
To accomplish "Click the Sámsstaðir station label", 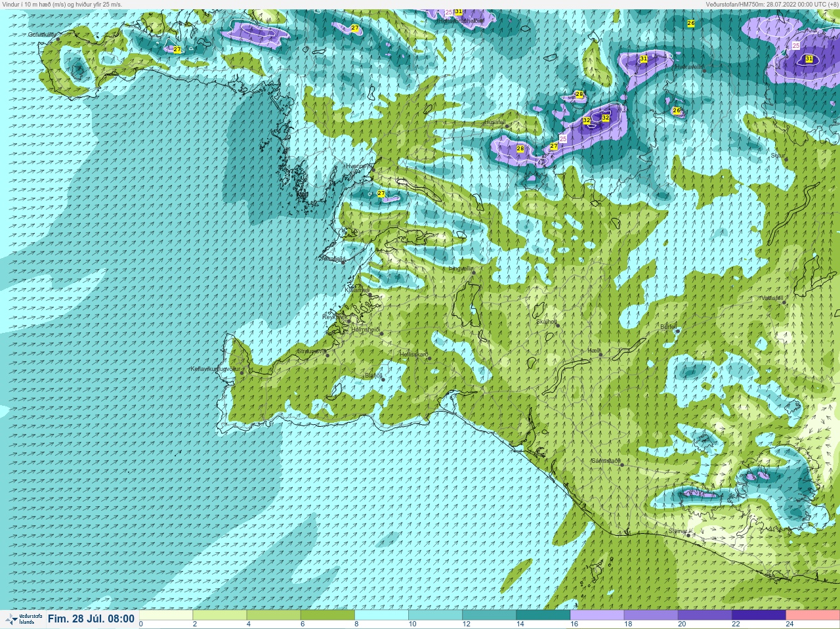I will 606,461.
